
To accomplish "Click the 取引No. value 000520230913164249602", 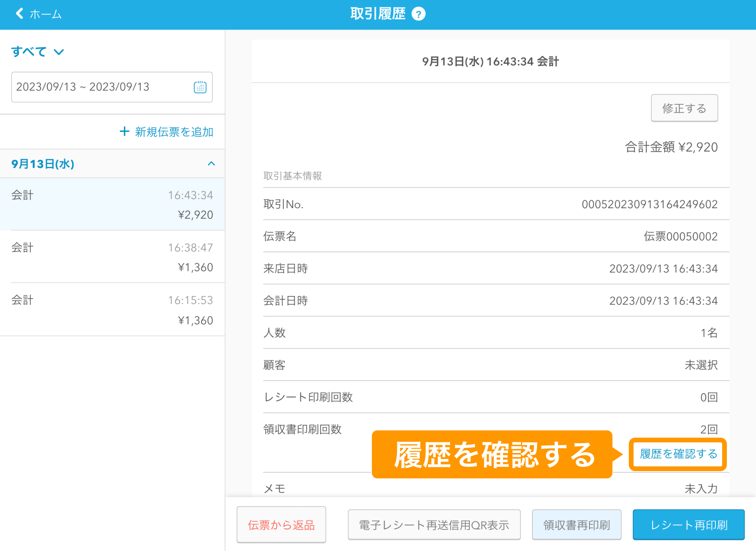I will point(650,204).
